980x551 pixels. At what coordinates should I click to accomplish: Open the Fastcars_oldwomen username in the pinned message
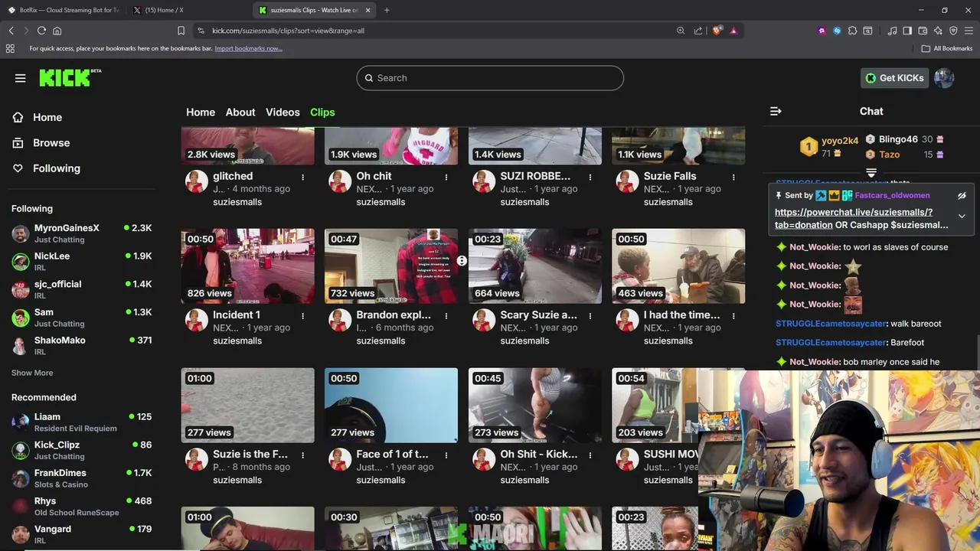click(892, 195)
